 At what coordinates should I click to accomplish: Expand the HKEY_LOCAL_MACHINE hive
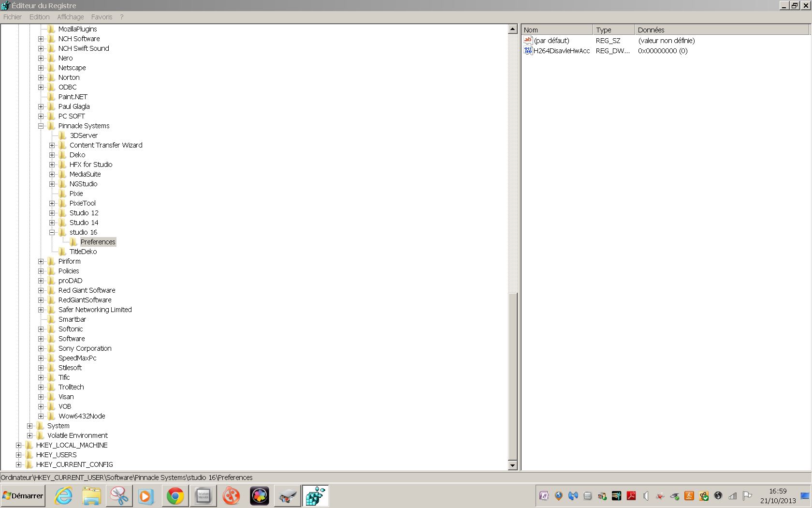[x=18, y=445]
